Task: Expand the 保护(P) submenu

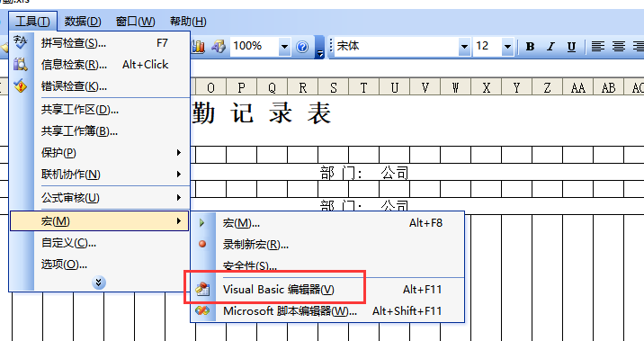Action: click(100, 152)
